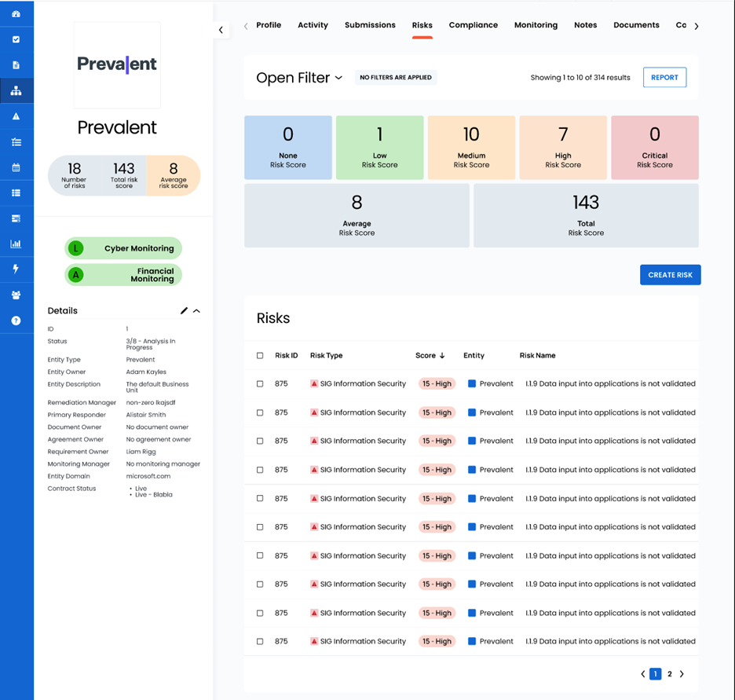This screenshot has height=700, width=735.
Task: Switch to the Documents tab
Action: pyautogui.click(x=636, y=25)
